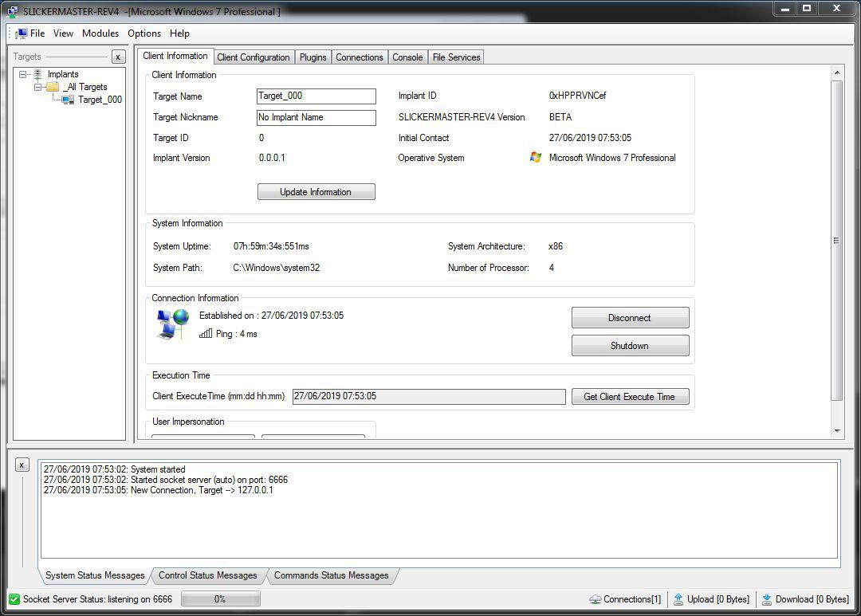Viewport: 861px width, 616px height.
Task: Click Initial Contact value 27/06/2019 07:53:05
Action: coord(590,138)
